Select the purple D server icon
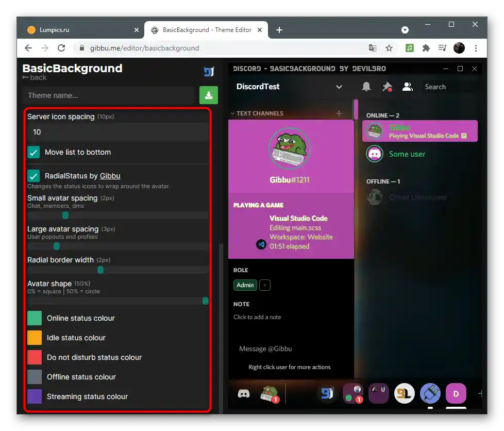This screenshot has height=431, width=504. point(456,393)
